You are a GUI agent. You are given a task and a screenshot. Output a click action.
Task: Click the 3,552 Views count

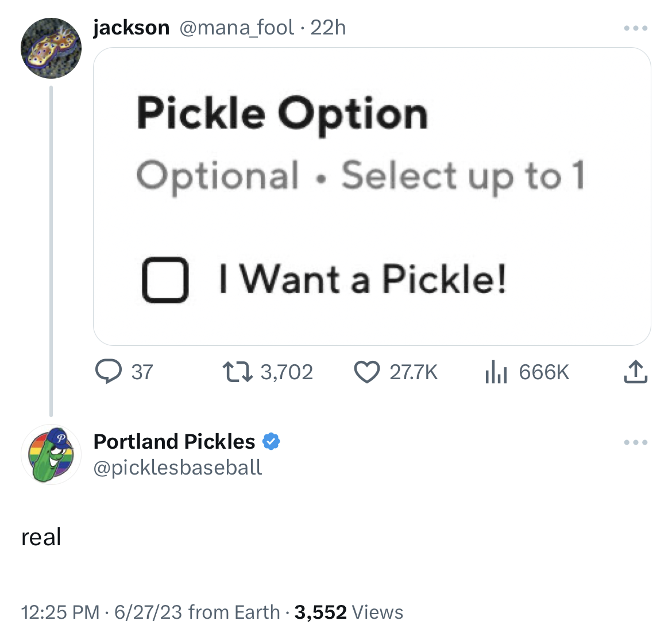349,612
